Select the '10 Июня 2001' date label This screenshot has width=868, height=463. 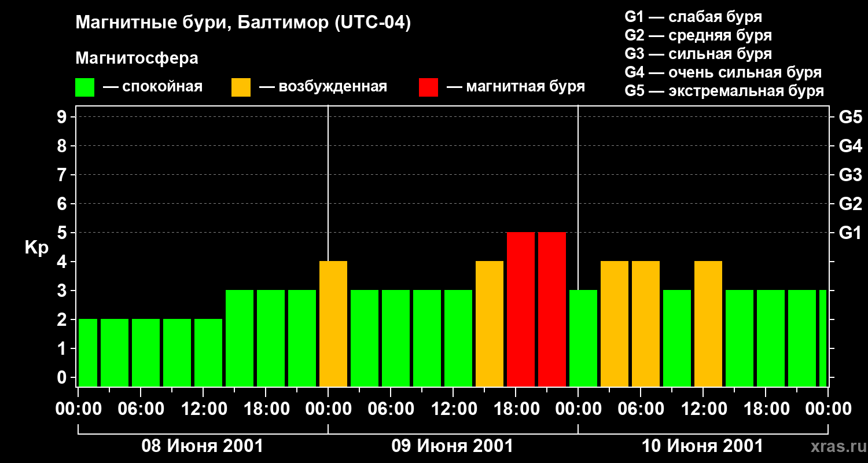[703, 446]
